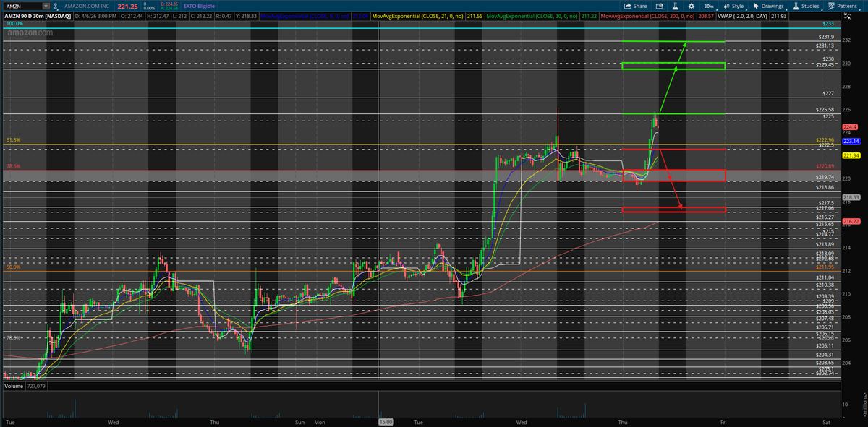The image size is (868, 427).
Task: Click the 223.14 blue price axis tag
Action: point(851,141)
